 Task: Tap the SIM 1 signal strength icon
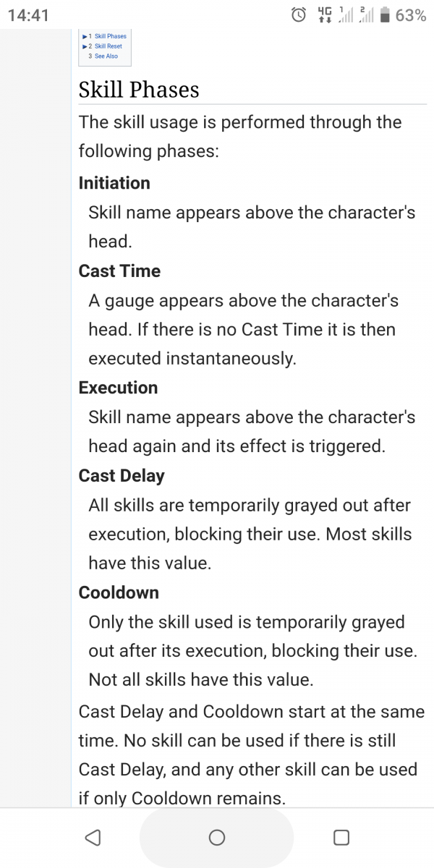pyautogui.click(x=344, y=14)
